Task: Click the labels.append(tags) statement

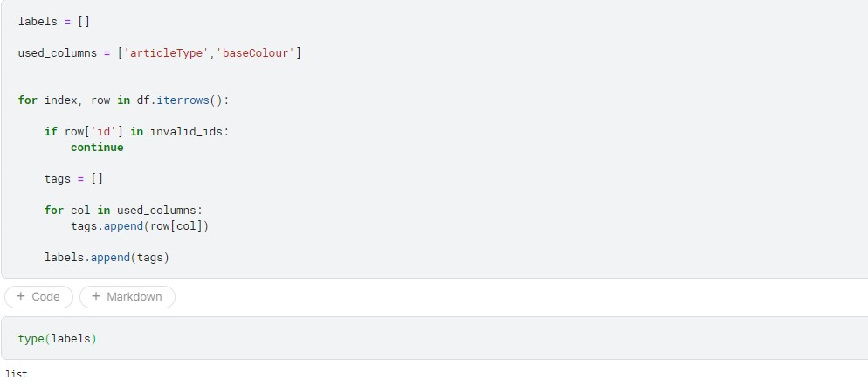Action: tap(107, 258)
